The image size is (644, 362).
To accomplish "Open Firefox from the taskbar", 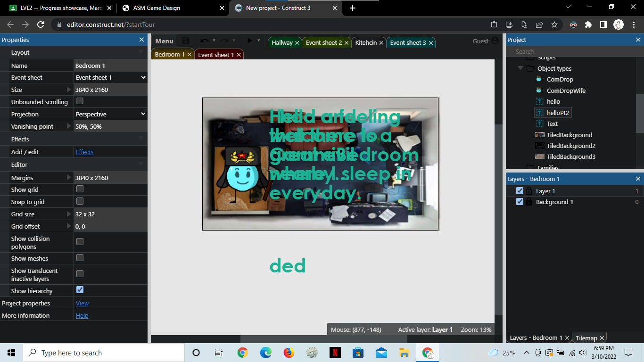I will point(289,353).
